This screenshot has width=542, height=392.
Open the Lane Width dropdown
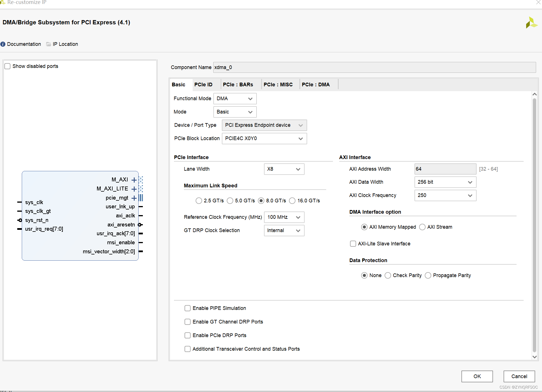284,169
